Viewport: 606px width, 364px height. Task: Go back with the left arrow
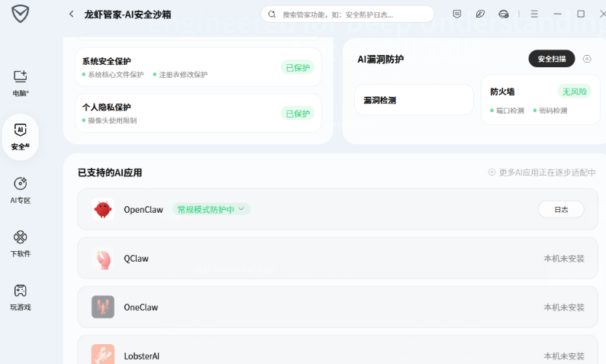click(x=72, y=14)
